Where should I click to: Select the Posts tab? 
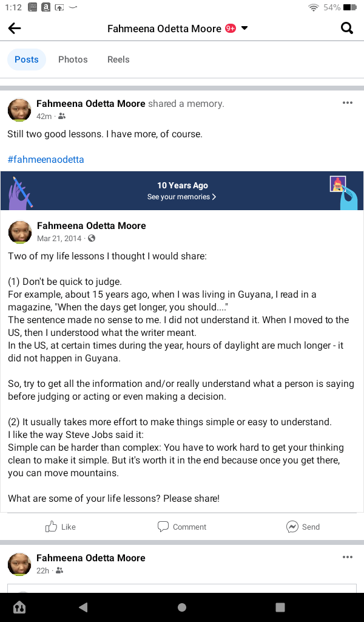[27, 60]
